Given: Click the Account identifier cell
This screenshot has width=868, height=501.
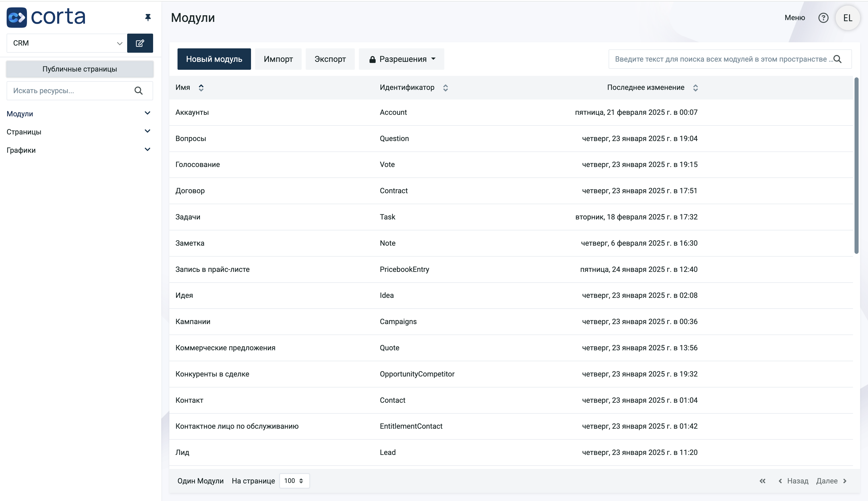Looking at the screenshot, I should coord(393,113).
